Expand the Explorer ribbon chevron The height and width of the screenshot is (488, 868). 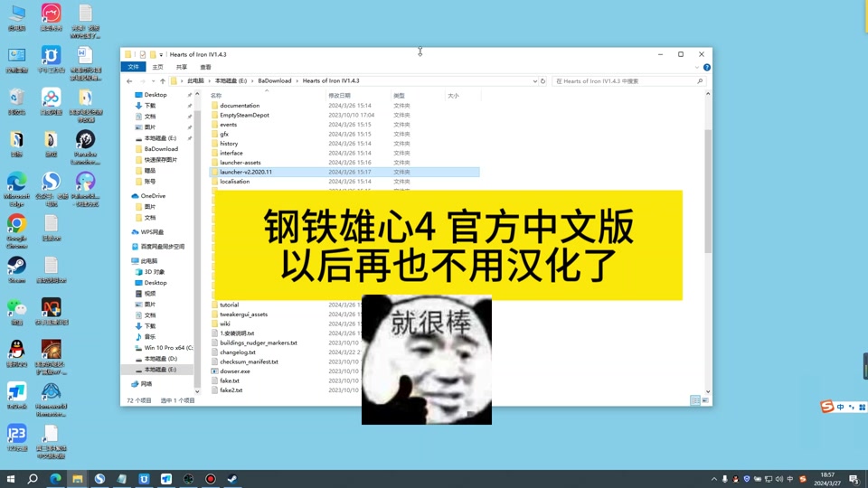[x=696, y=68]
